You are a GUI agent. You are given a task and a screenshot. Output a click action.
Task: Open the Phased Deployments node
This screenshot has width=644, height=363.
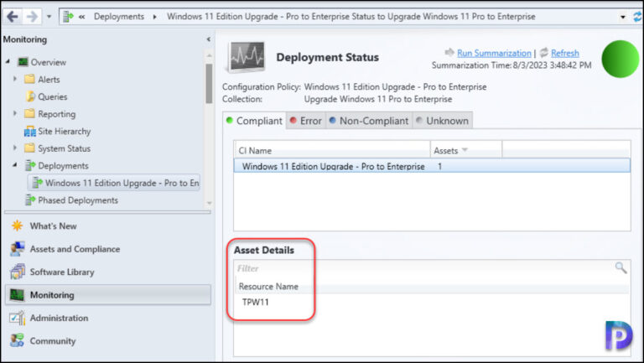pyautogui.click(x=78, y=200)
